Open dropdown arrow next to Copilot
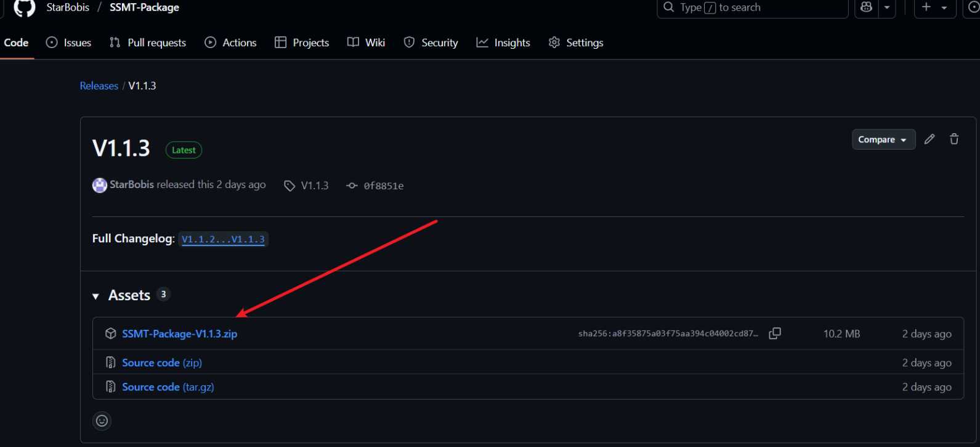 887,7
